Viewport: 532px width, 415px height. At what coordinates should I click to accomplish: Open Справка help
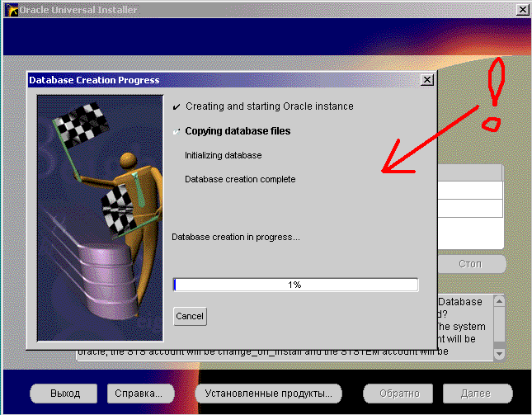click(x=141, y=394)
